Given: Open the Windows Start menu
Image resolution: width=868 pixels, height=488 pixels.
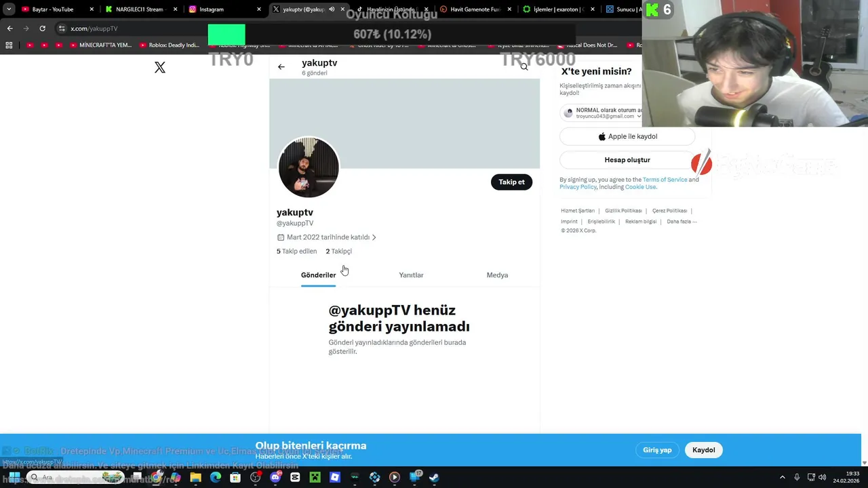Looking at the screenshot, I should 14,477.
